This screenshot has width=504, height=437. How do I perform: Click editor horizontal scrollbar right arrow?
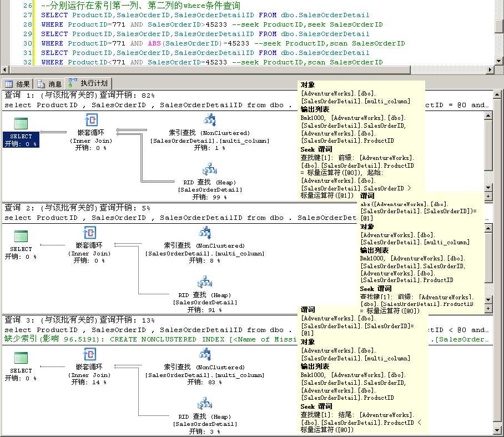coord(490,69)
